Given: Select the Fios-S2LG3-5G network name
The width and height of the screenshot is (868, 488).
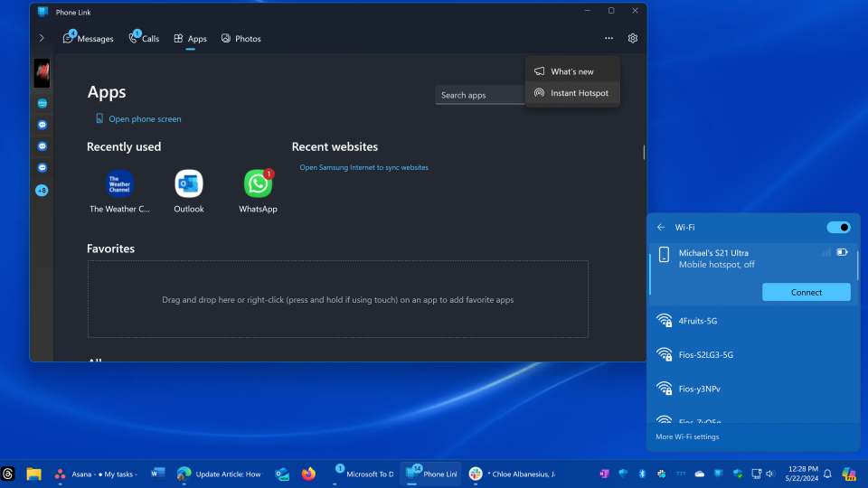Looking at the screenshot, I should [x=706, y=354].
